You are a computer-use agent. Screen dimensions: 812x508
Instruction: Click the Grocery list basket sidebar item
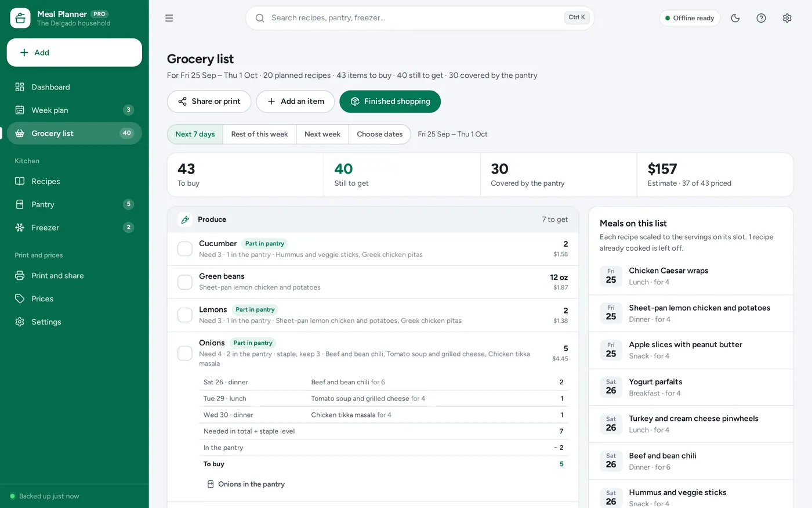pos(74,134)
